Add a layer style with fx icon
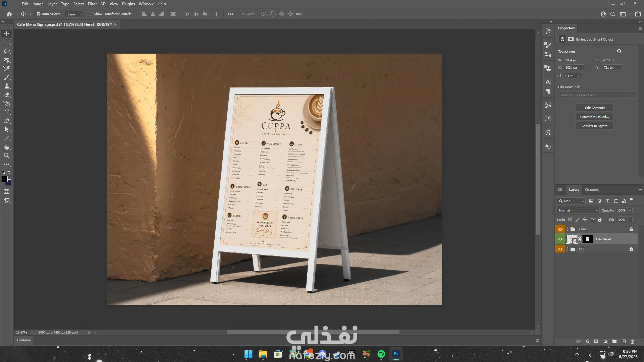This screenshot has height=362, width=644. click(x=587, y=342)
